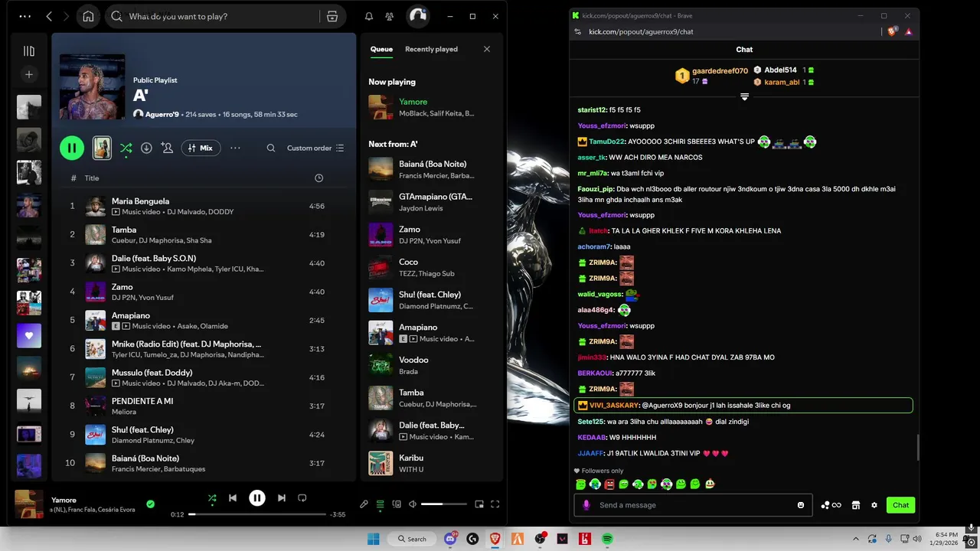Skip to previous track
Screen dimensions: 980x551
(233, 498)
